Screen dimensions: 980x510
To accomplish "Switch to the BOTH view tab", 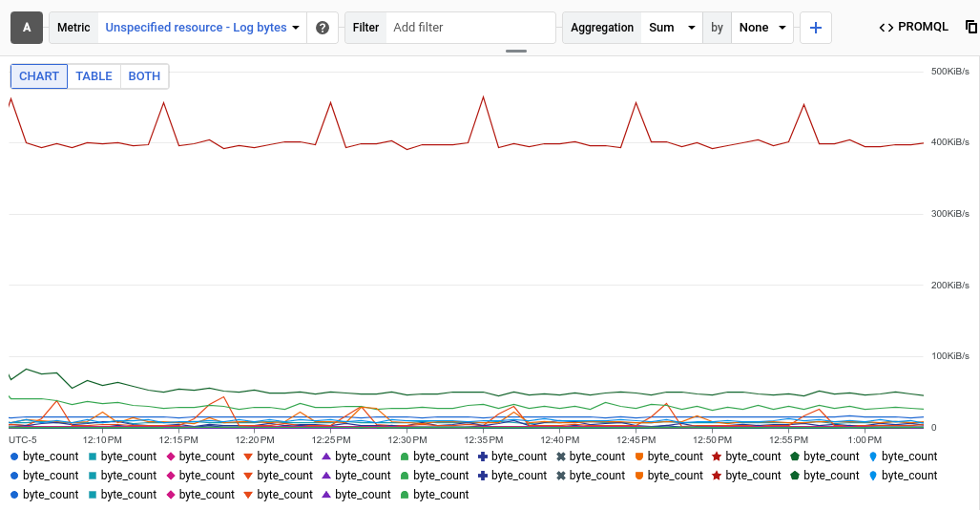I will 144,76.
